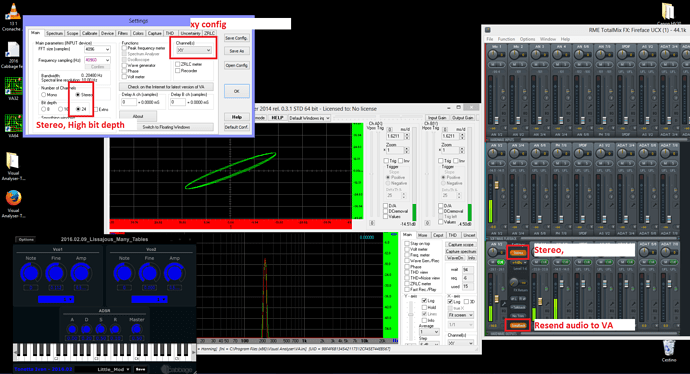The height and width of the screenshot is (374, 690).
Task: Select the Mono radio button in Settings
Action: [44, 95]
